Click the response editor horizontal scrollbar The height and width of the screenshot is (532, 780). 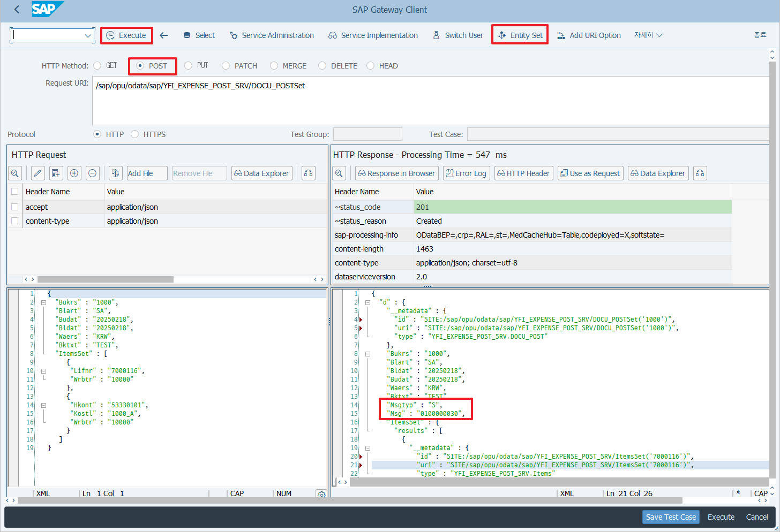pos(559,482)
